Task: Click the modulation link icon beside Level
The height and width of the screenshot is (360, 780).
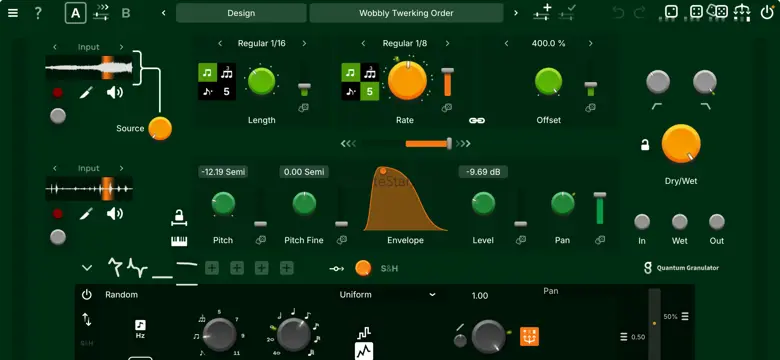Action: click(x=521, y=240)
